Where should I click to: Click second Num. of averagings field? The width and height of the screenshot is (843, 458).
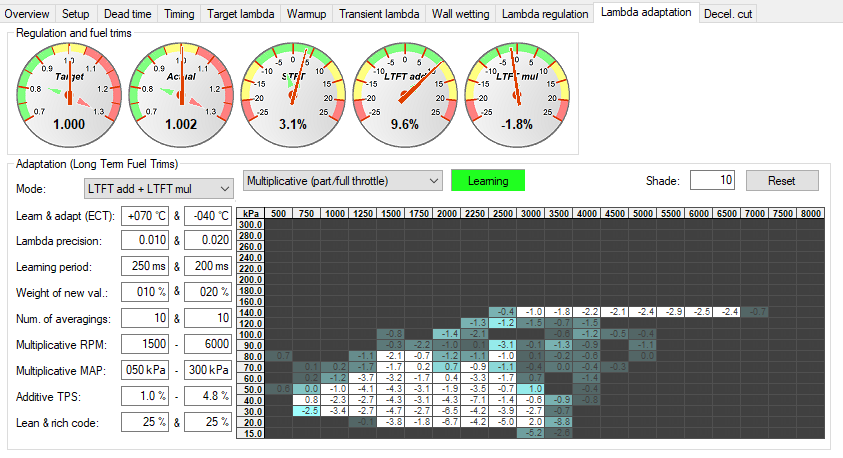pos(208,318)
